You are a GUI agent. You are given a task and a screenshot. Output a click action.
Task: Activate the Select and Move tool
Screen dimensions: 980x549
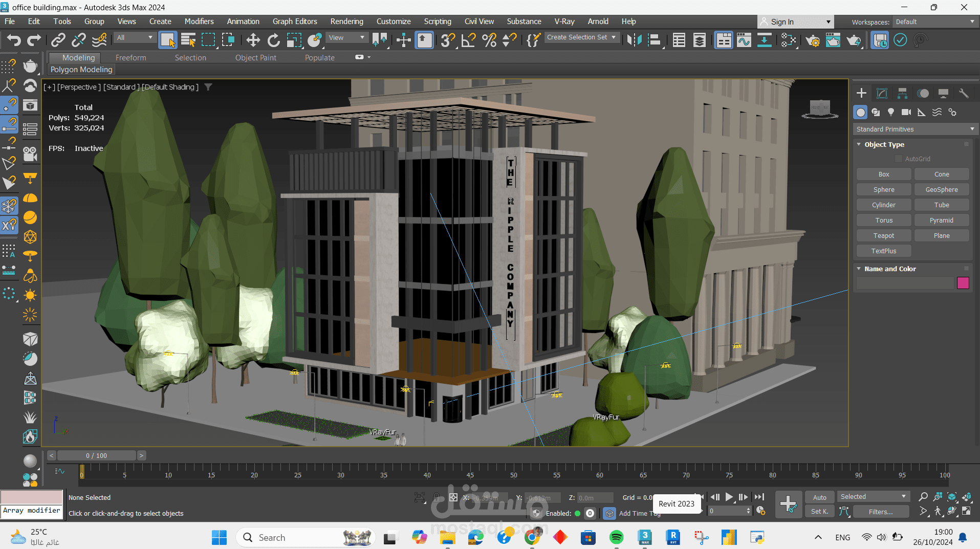click(253, 40)
